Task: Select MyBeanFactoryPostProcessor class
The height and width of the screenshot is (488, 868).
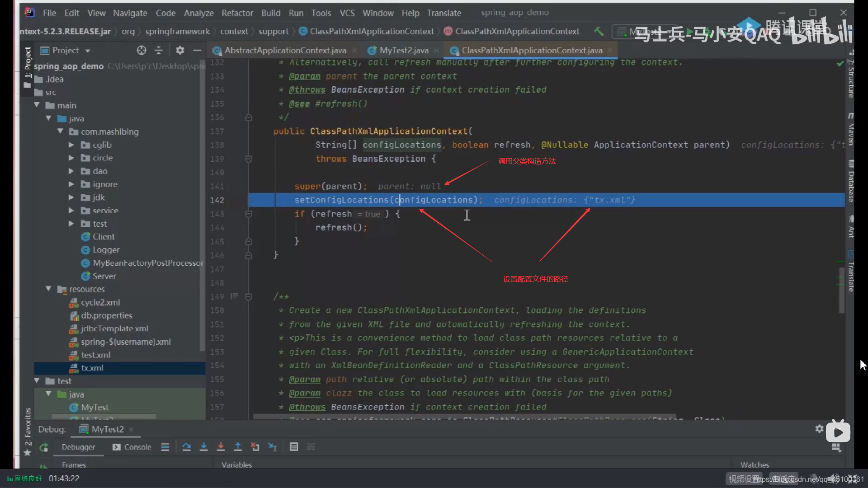Action: [148, 263]
